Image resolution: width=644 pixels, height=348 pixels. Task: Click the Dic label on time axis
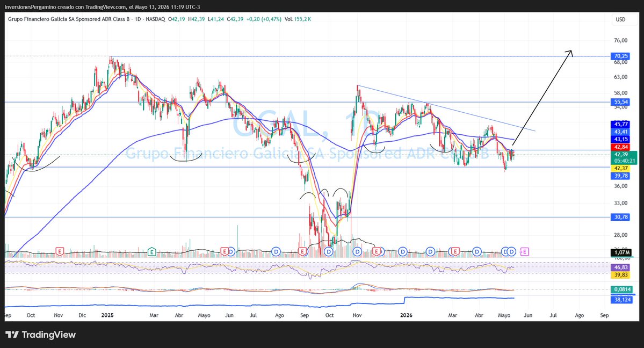[82, 315]
